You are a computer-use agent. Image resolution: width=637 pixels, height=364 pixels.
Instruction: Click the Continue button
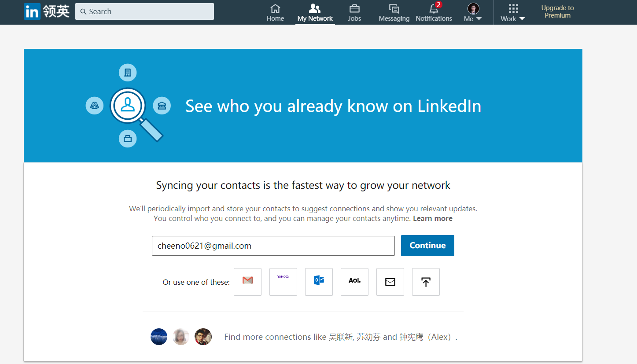coord(427,246)
